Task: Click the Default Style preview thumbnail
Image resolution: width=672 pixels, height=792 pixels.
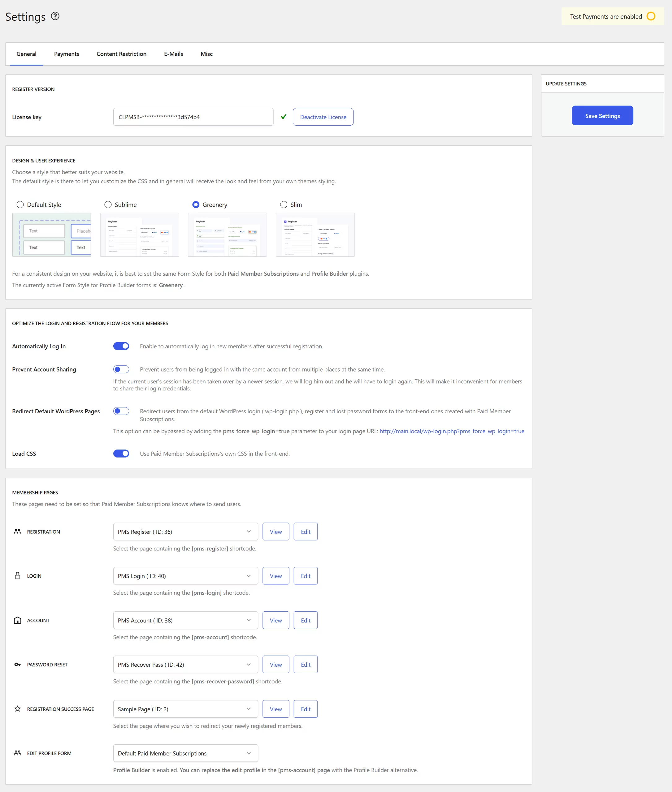Action: point(52,235)
